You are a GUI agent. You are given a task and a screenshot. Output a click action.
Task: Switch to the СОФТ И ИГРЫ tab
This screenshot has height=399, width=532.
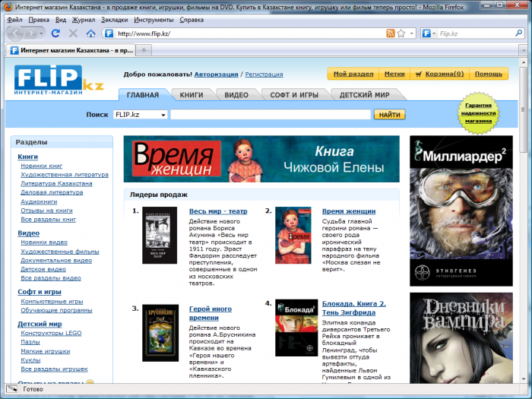pyautogui.click(x=294, y=95)
